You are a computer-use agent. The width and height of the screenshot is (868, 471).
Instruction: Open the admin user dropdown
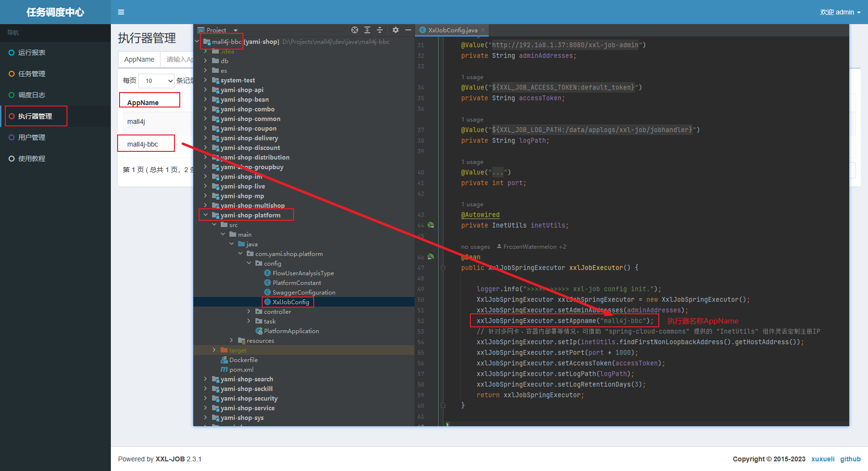(x=840, y=12)
